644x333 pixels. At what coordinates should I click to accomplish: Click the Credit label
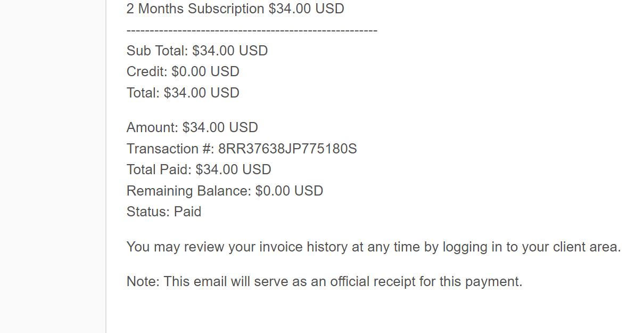pyautogui.click(x=147, y=72)
